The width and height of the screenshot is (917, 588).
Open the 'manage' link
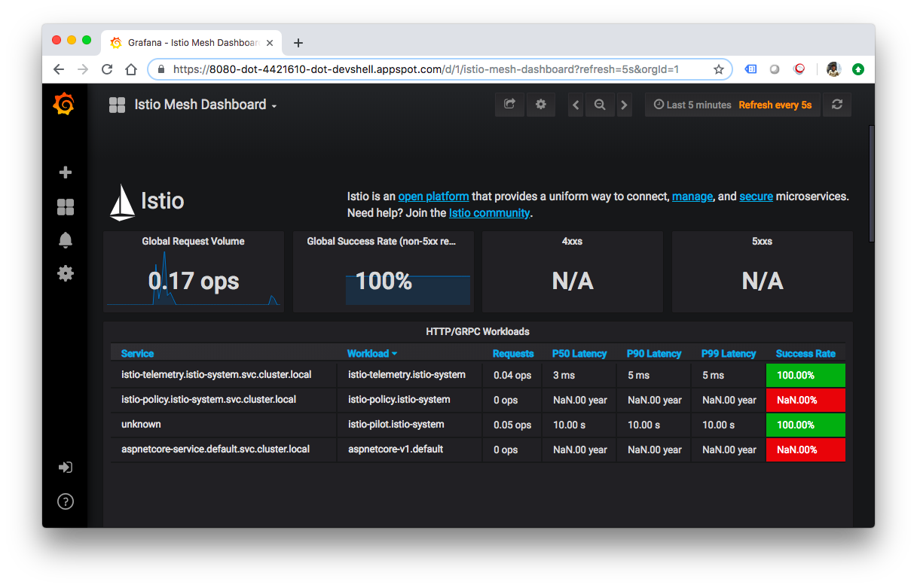coord(692,197)
